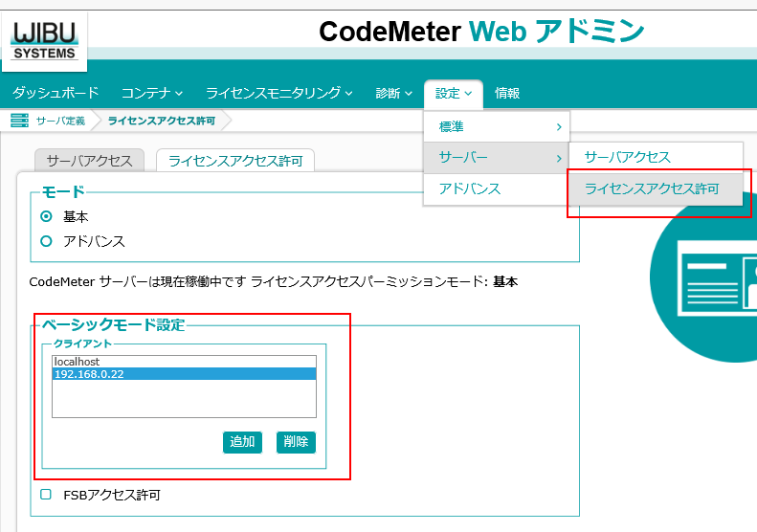
Task: Click the WIBU Systems logo
Action: (x=44, y=41)
